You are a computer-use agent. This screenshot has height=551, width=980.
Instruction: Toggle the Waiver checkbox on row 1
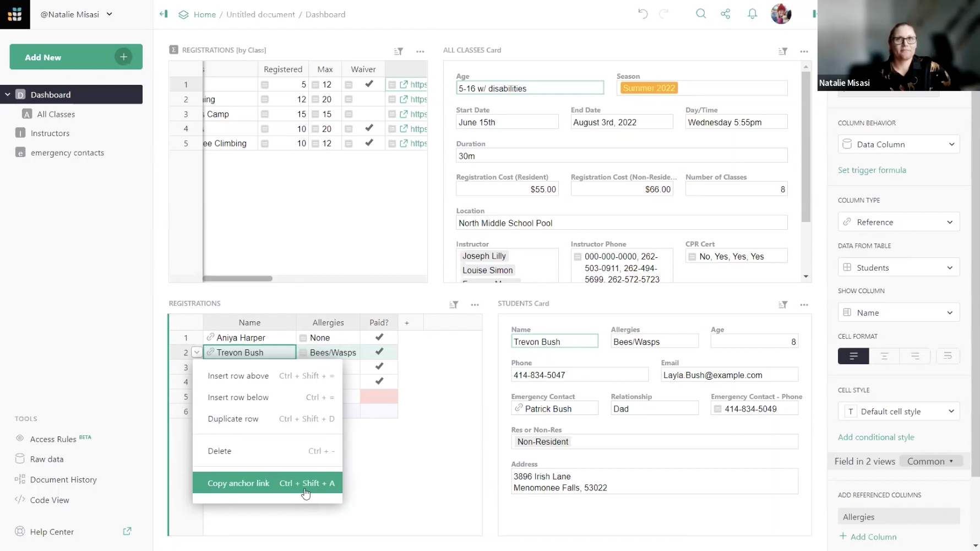[x=369, y=84]
